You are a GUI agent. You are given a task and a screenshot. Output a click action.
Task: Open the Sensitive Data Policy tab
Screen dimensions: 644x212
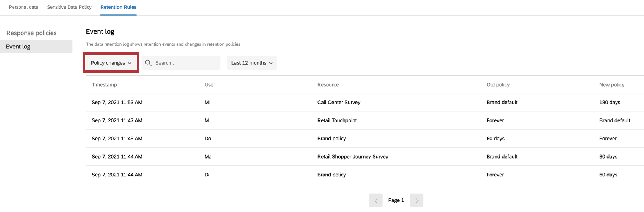[x=69, y=7]
